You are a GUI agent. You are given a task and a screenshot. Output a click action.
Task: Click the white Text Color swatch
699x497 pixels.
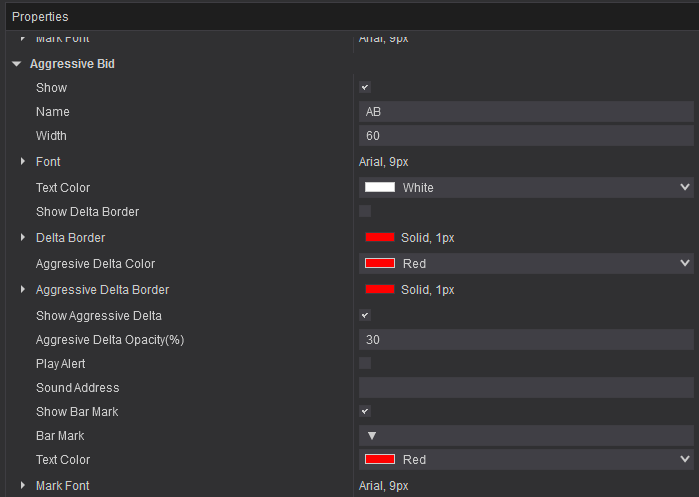pyautogui.click(x=379, y=187)
